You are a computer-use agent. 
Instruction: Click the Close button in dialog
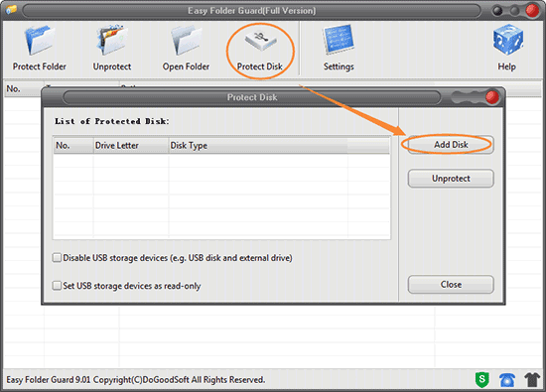(x=451, y=285)
